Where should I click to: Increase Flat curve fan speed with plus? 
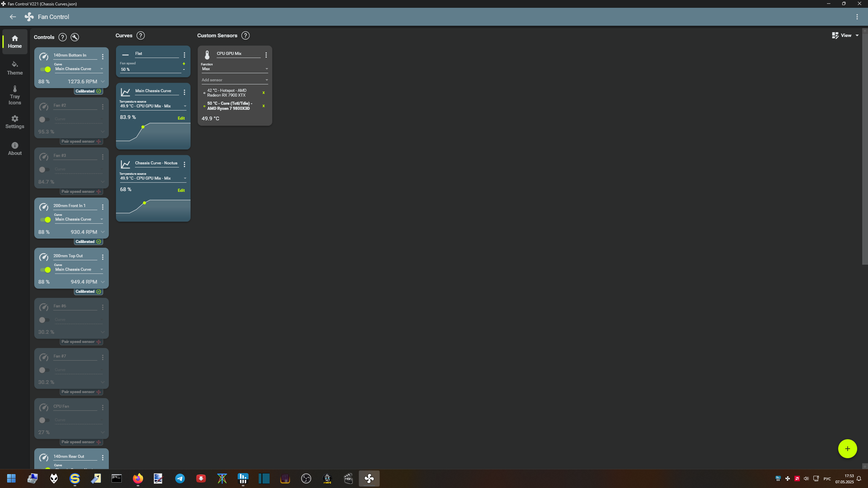(184, 64)
